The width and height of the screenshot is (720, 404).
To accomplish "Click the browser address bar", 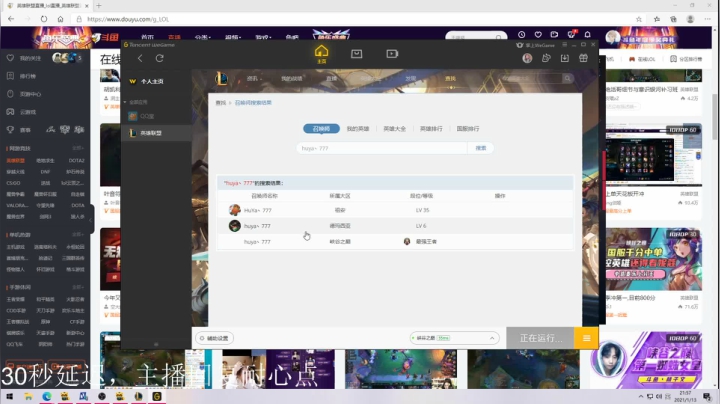I will pyautogui.click(x=356, y=19).
